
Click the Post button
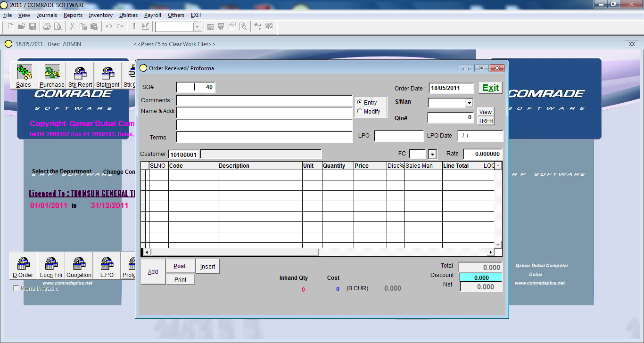(180, 266)
